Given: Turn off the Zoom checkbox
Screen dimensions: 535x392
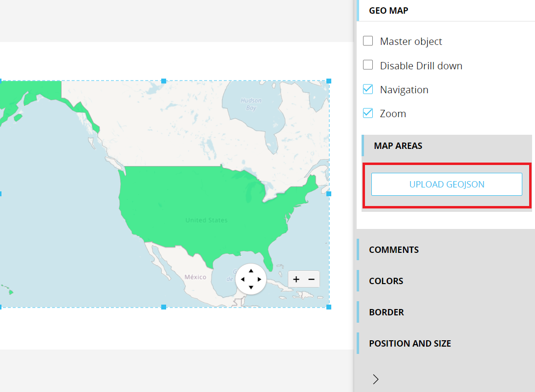Looking at the screenshot, I should coord(368,113).
